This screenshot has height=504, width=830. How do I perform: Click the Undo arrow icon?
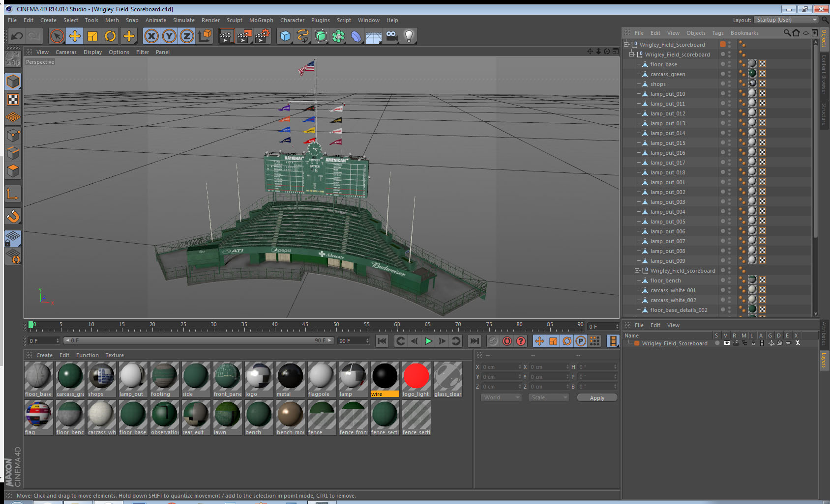17,36
